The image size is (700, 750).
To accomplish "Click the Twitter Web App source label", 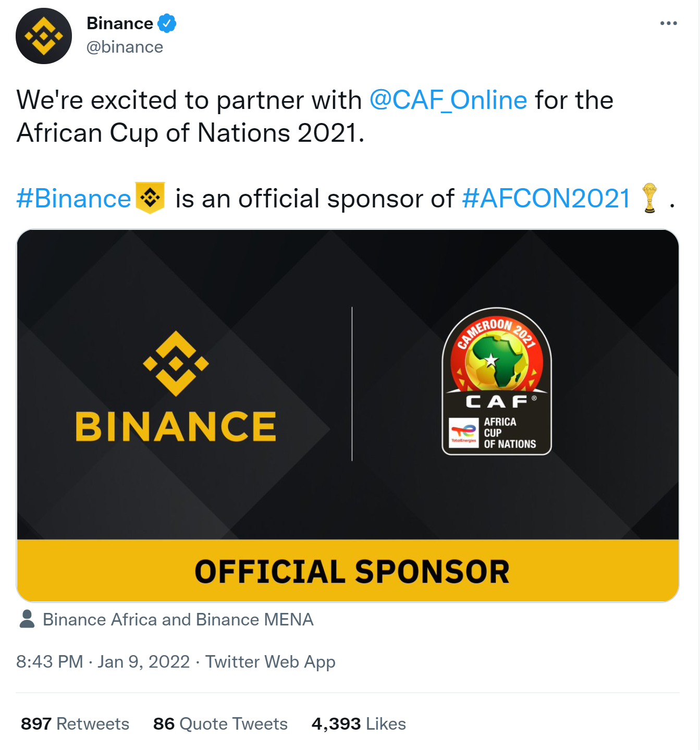I will pyautogui.click(x=270, y=662).
